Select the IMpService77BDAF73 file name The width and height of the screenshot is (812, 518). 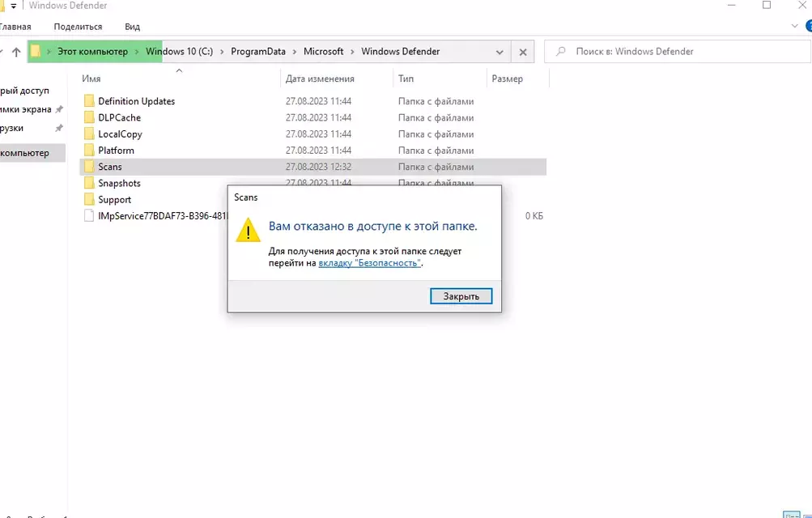point(163,216)
